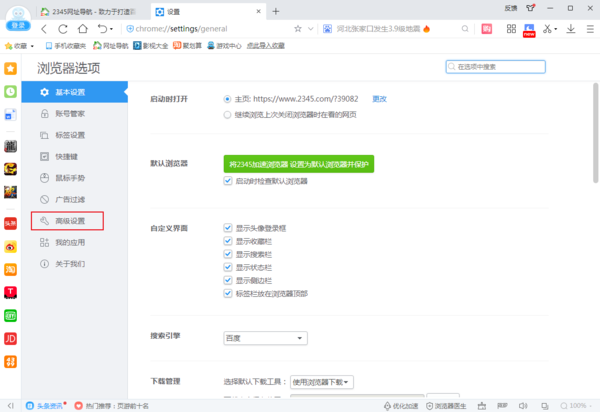Open the orange Taobao sidebar icon
600x412 pixels.
click(x=10, y=270)
